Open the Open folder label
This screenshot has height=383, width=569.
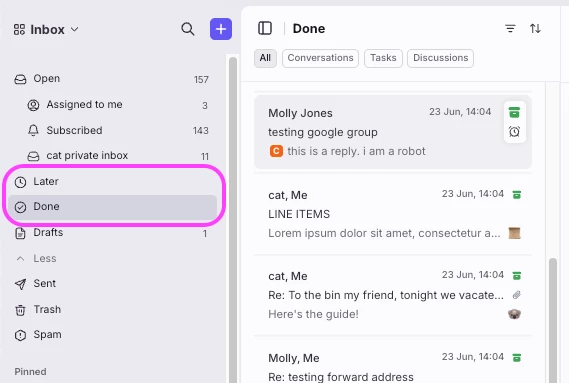(46, 79)
